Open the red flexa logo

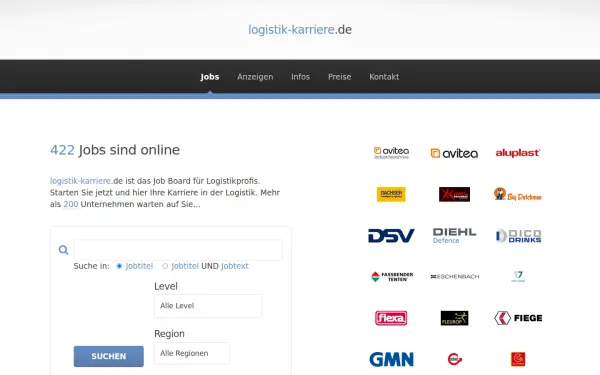point(391,318)
